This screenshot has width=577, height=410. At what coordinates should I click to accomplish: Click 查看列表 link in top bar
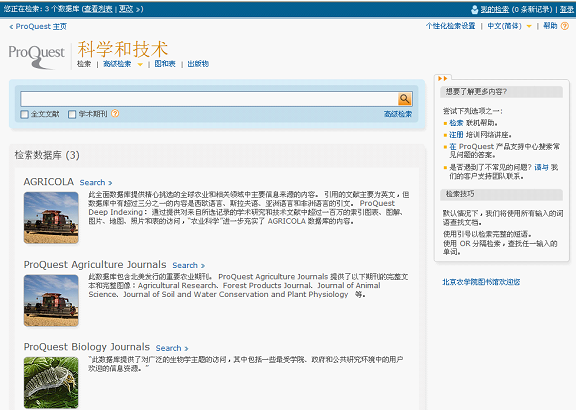tap(98, 9)
